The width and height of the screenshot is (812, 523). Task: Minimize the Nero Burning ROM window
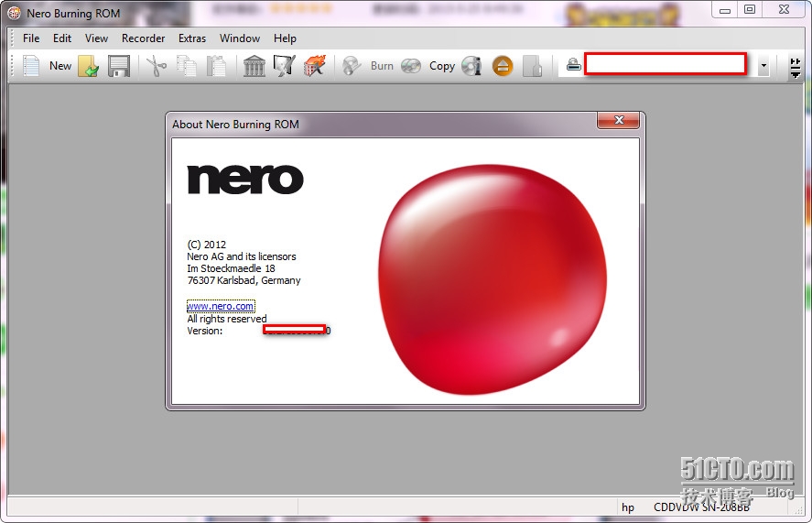(x=725, y=9)
